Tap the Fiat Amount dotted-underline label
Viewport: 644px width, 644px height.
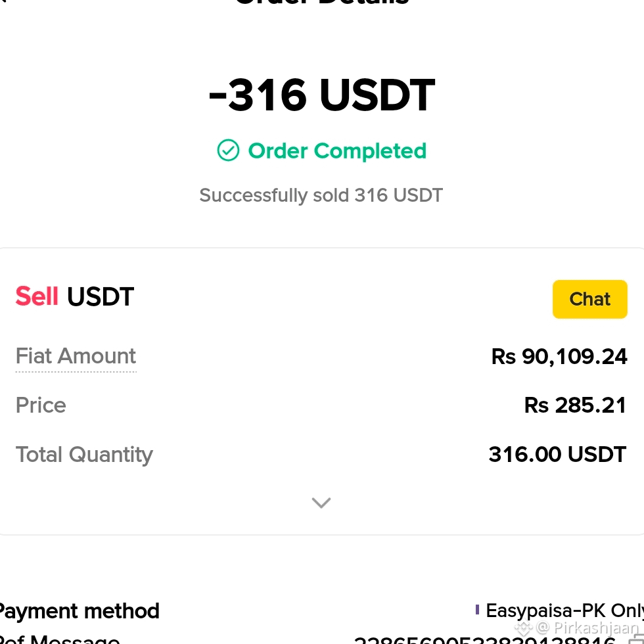coord(76,356)
